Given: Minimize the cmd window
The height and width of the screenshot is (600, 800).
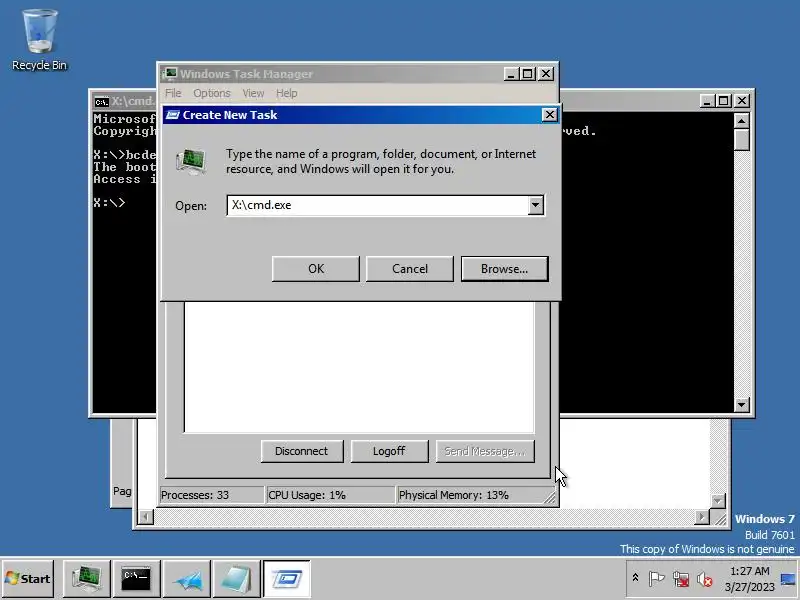Looking at the screenshot, I should [x=707, y=101].
